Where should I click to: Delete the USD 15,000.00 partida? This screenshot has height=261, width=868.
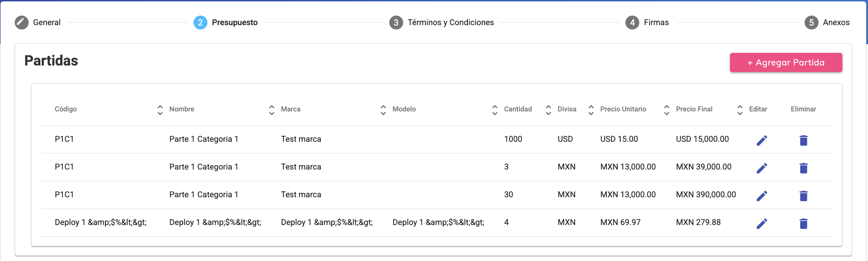click(803, 140)
